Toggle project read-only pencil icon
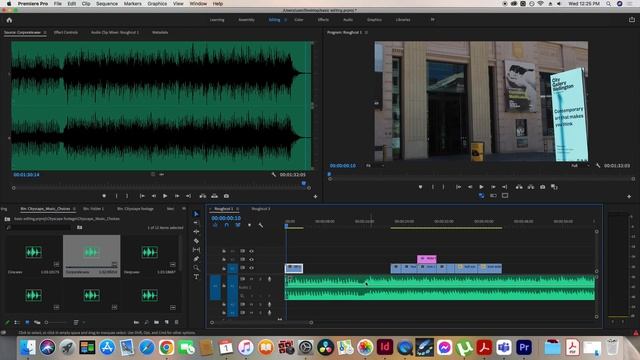The width and height of the screenshot is (640, 360). pyautogui.click(x=7, y=322)
